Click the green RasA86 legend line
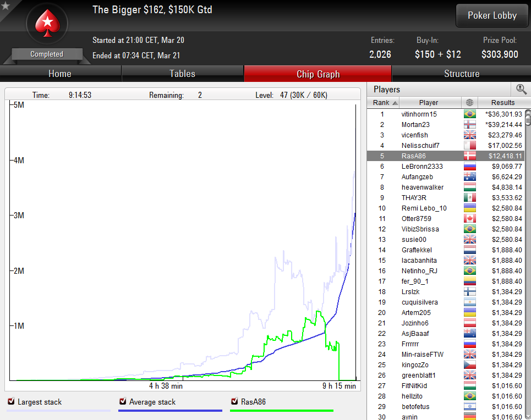This screenshot has width=531, height=420. [282, 411]
